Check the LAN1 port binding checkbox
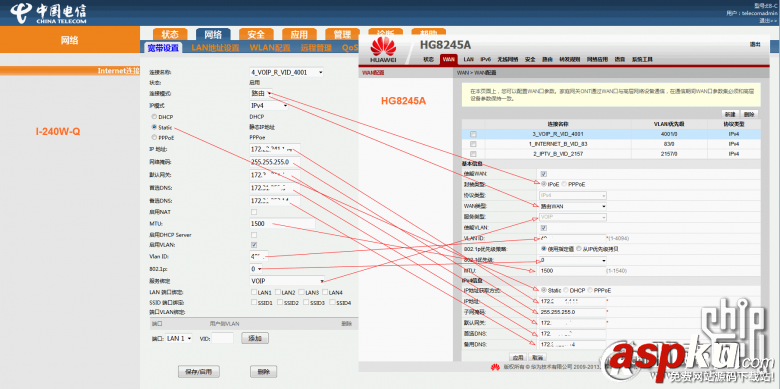Viewport: 780px width, 389px height. pos(254,292)
